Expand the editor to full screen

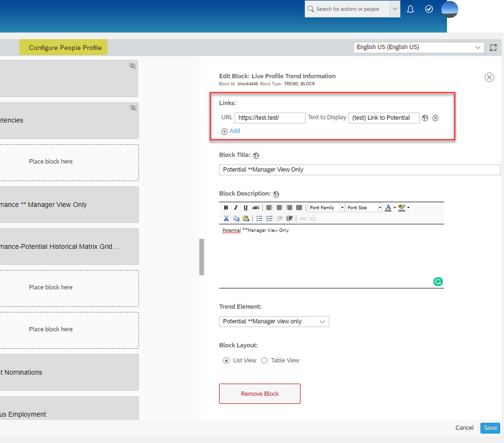click(x=493, y=48)
